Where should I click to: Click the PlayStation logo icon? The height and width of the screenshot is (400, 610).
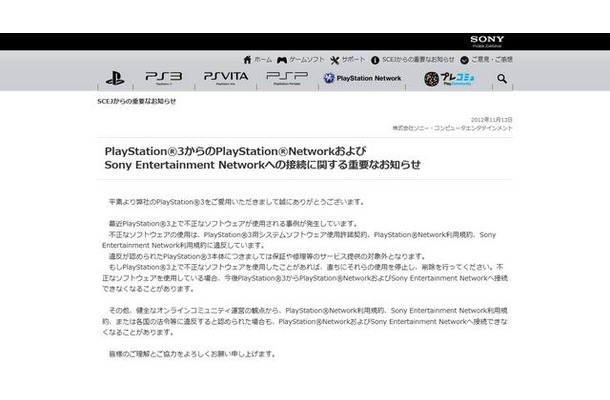pyautogui.click(x=115, y=78)
